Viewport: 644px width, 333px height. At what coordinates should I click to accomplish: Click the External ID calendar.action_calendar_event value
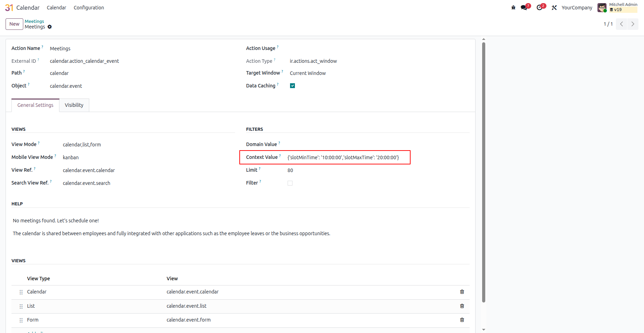tap(84, 61)
